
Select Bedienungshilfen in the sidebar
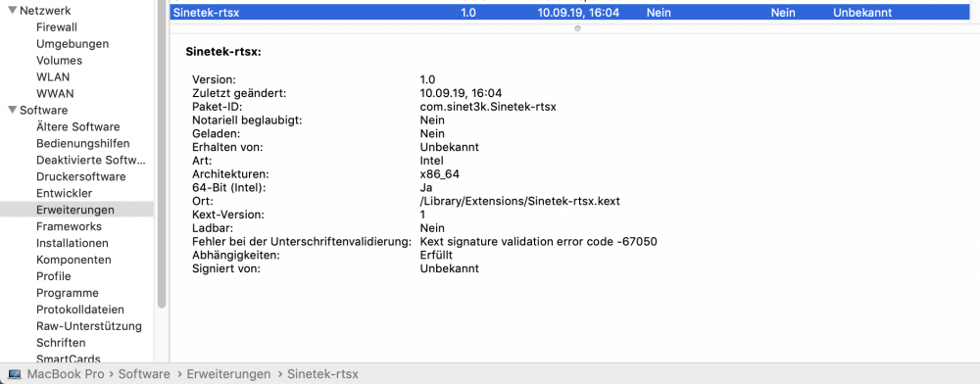point(83,144)
